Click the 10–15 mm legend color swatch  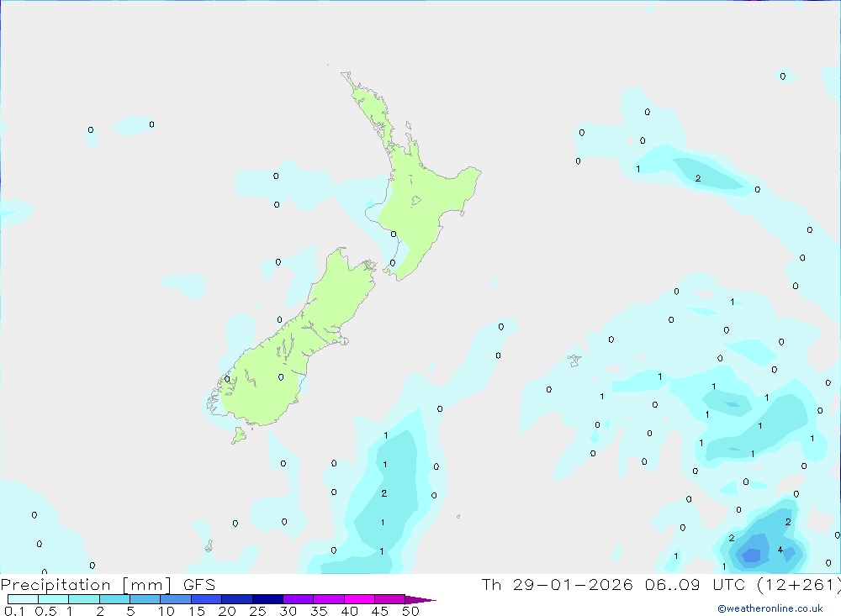pyautogui.click(x=176, y=599)
